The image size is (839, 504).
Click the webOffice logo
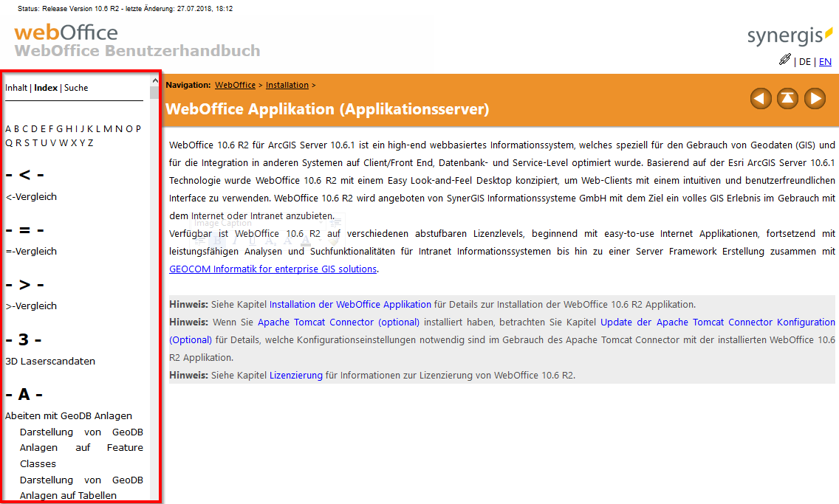(x=66, y=32)
